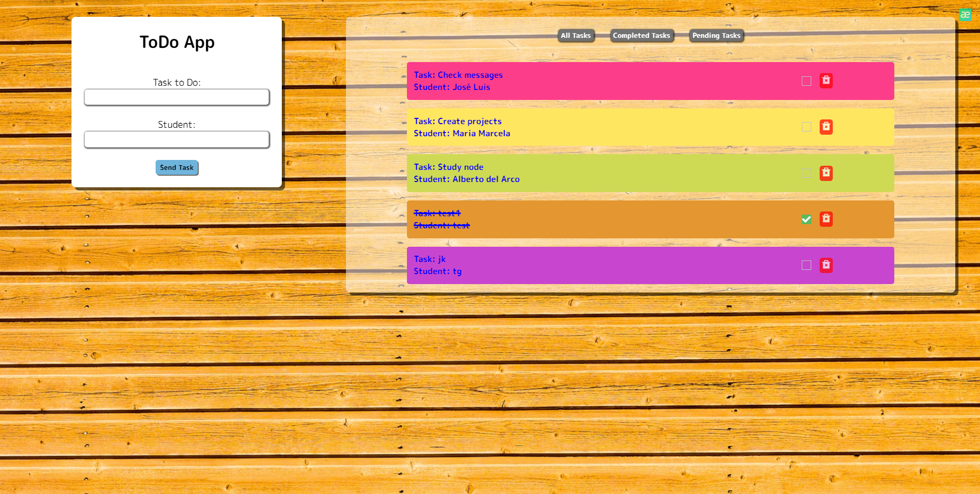Show All Tasks filter
This screenshot has width=980, height=494.
(x=576, y=36)
